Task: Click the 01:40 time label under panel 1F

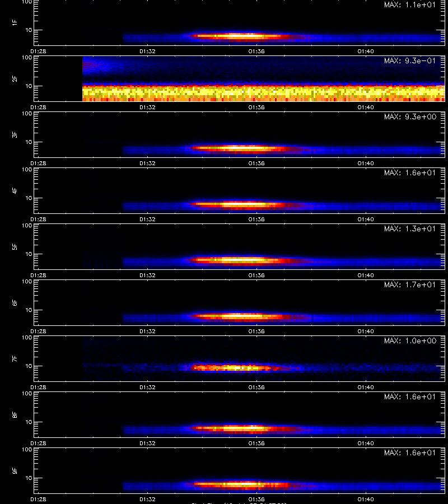Action: pyautogui.click(x=366, y=52)
